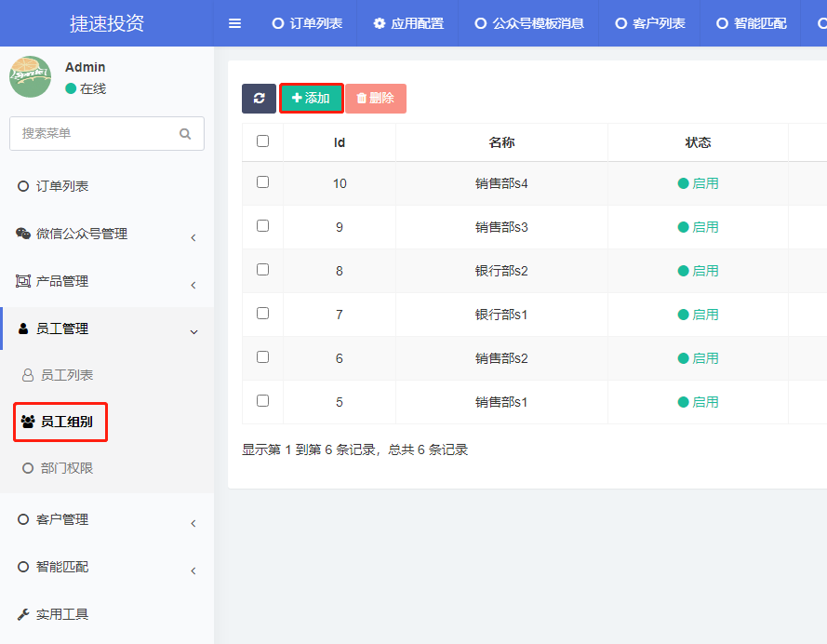
Task: Toggle 启用 status for 销售部s2
Action: coord(698,358)
